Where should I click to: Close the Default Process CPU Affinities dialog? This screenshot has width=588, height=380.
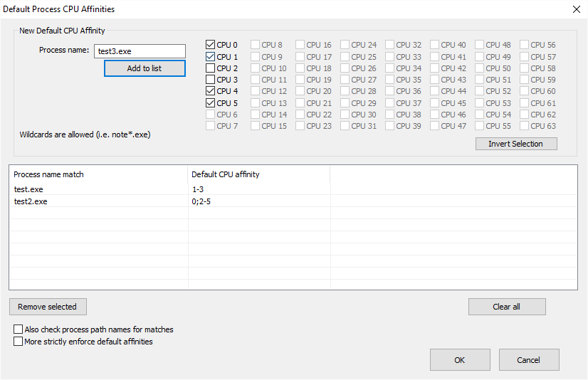click(x=575, y=9)
